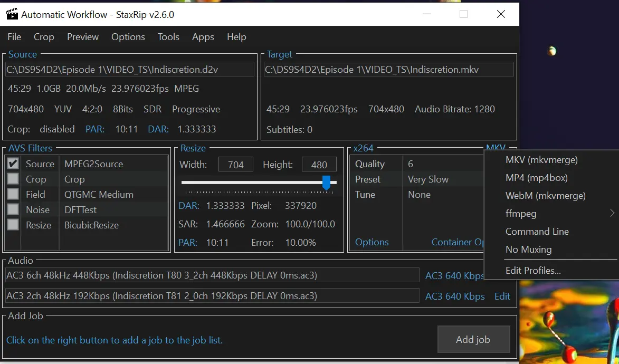Enable the Resize filter checkbox

pyautogui.click(x=13, y=225)
